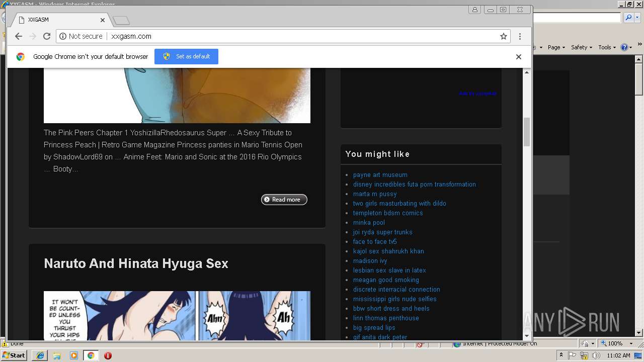Click the Chrome page scrollbar thumb
This screenshot has width=644, height=362.
pyautogui.click(x=527, y=132)
